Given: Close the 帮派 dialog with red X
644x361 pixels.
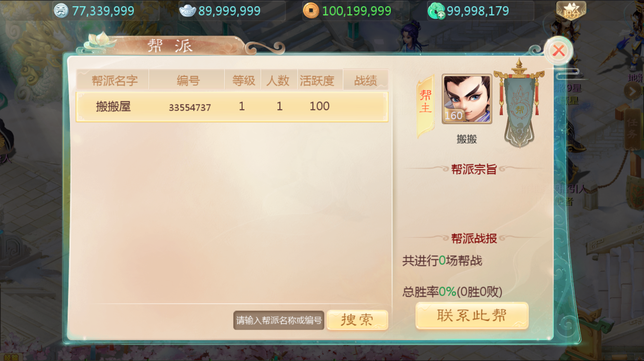Looking at the screenshot, I should 559,51.
